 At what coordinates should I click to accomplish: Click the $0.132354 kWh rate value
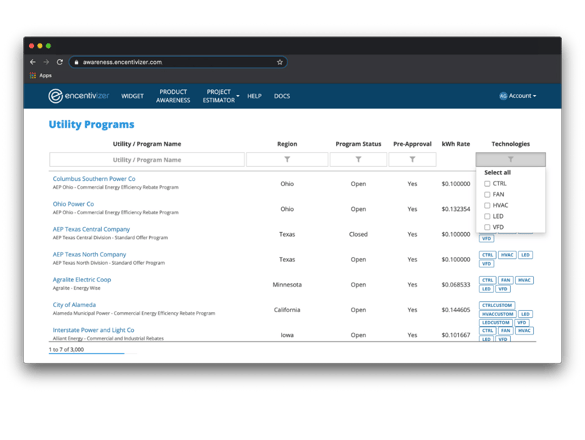coord(456,209)
